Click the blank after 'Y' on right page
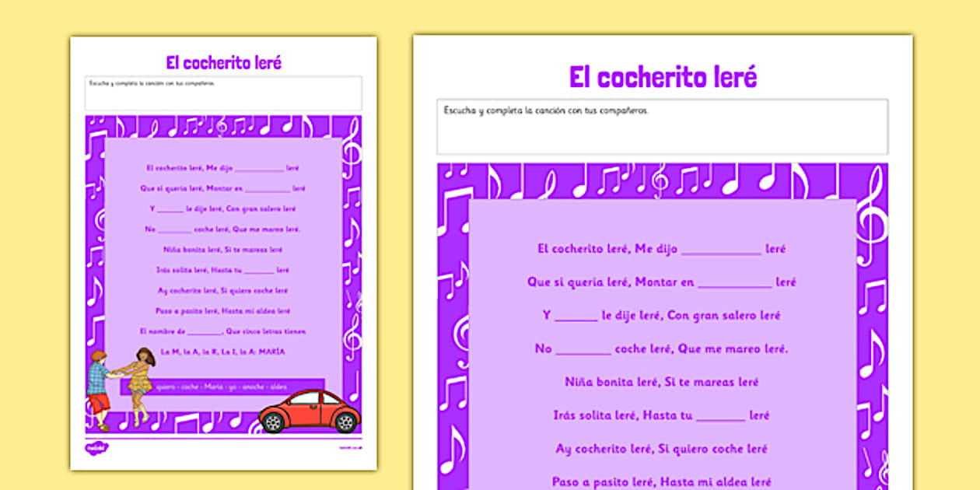The image size is (980, 490). coord(576,317)
